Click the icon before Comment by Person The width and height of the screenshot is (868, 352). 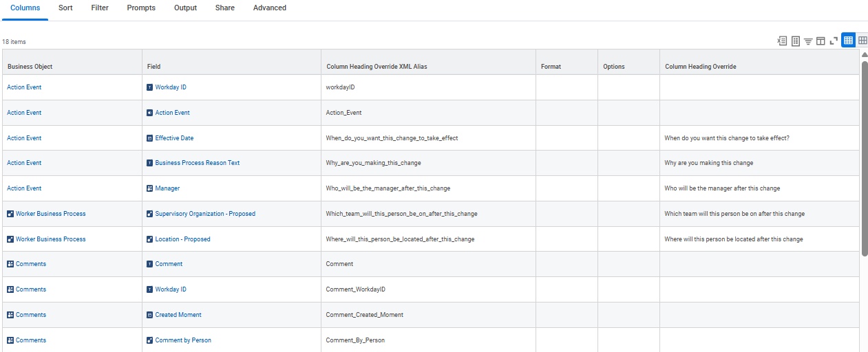tap(150, 340)
